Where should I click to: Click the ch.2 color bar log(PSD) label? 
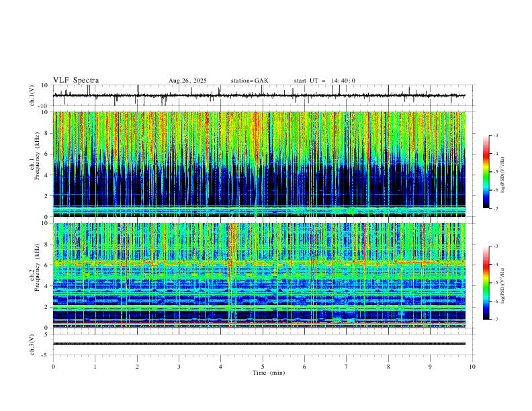pos(502,285)
